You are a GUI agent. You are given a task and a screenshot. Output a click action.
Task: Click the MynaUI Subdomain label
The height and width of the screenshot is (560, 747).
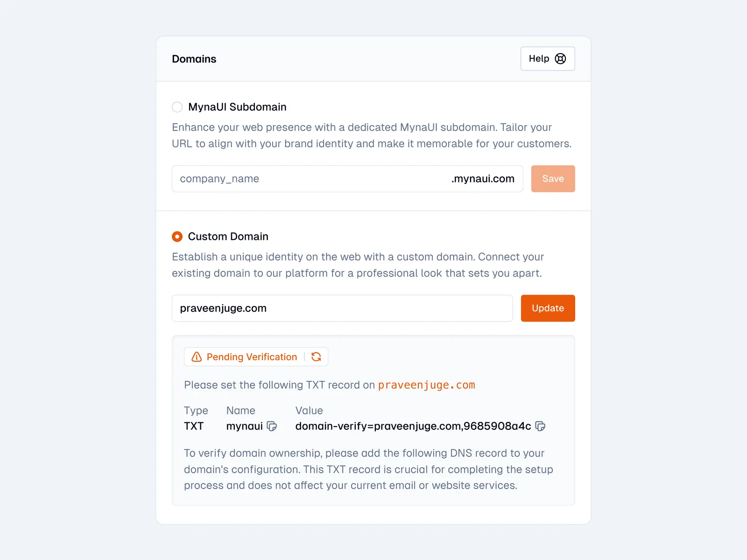[x=237, y=107]
